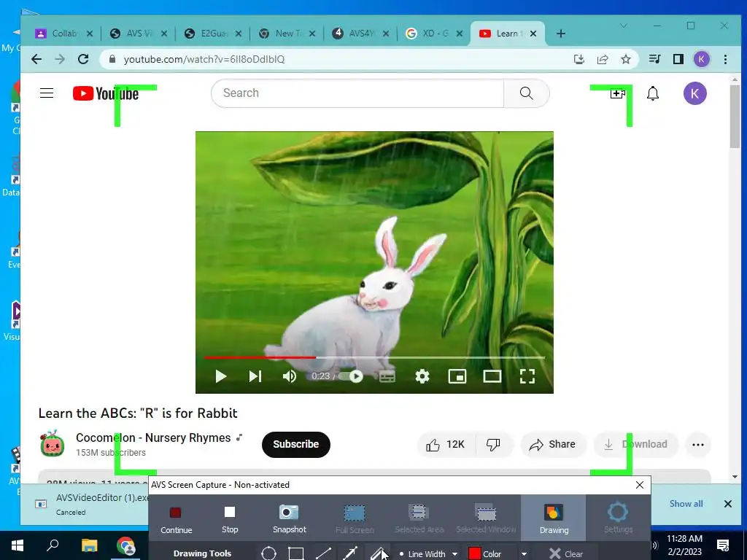Select the straight line drawing tool
747x560 pixels.
(x=323, y=553)
